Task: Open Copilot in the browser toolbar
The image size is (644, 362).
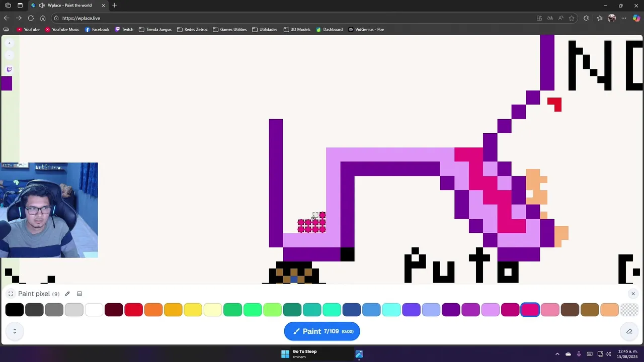Action: [x=636, y=18]
